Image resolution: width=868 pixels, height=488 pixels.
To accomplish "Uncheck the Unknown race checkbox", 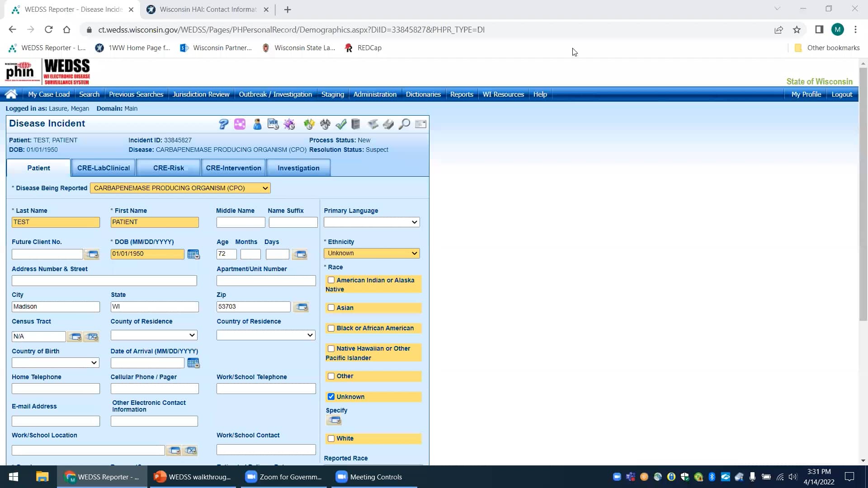I will 331,396.
